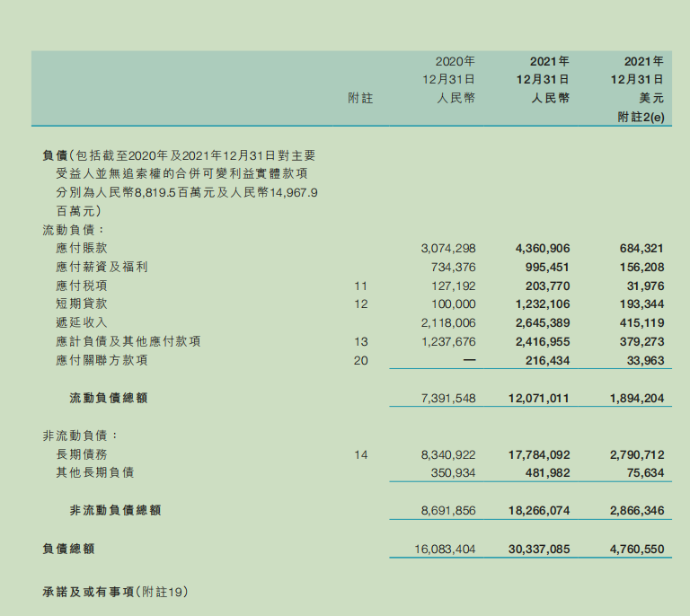
Task: Click value 17,784,092
Action: click(539, 455)
